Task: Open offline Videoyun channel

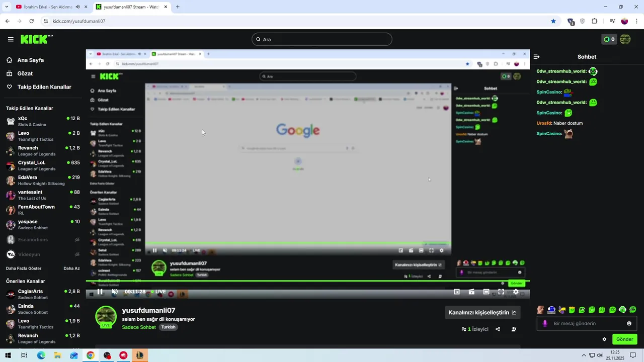Action: pyautogui.click(x=43, y=254)
